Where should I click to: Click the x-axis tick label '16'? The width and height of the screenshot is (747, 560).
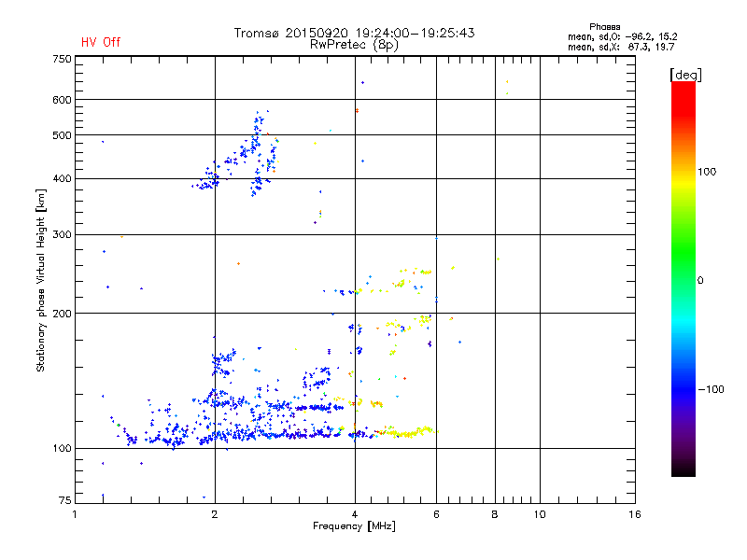(635, 514)
